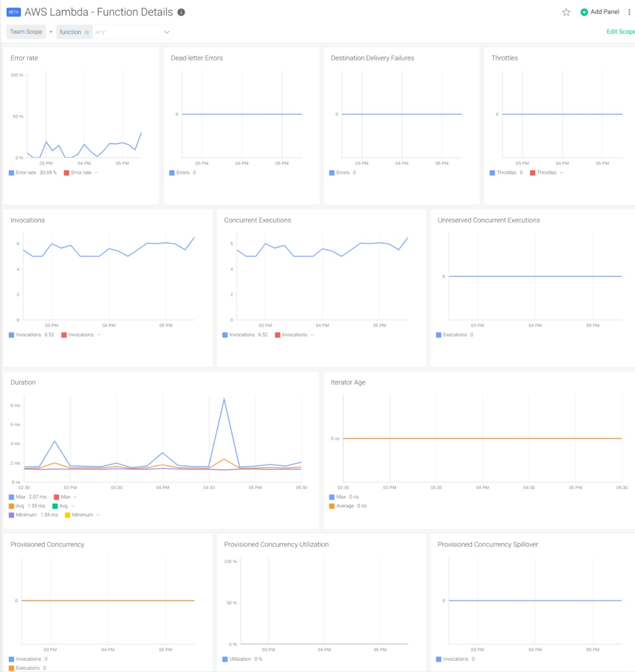Image resolution: width=635 pixels, height=672 pixels.
Task: Click the Iterator Age flat orange line
Action: point(482,438)
